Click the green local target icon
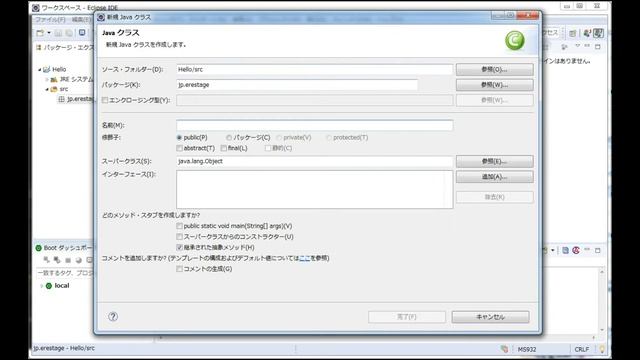The height and width of the screenshot is (360, 640). (49, 286)
